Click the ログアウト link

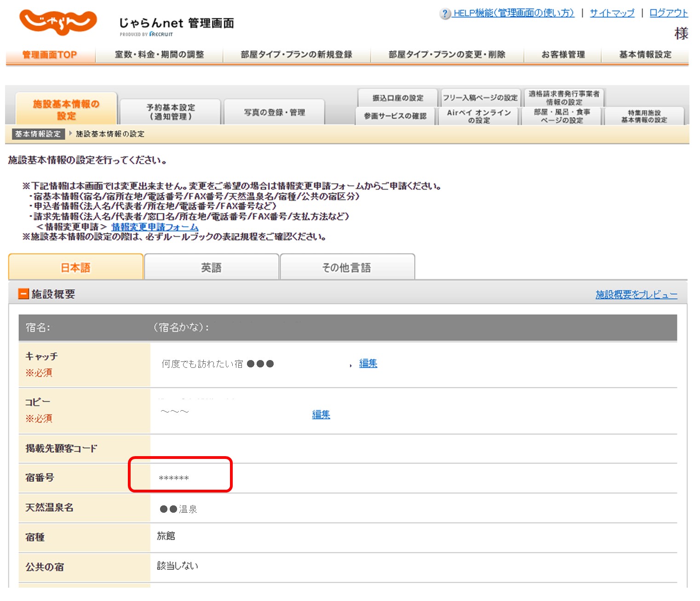coord(668,13)
